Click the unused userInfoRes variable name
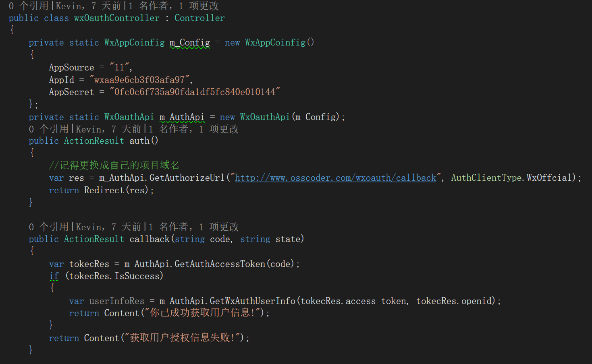Screen dimensions: 592x364 tap(116, 301)
